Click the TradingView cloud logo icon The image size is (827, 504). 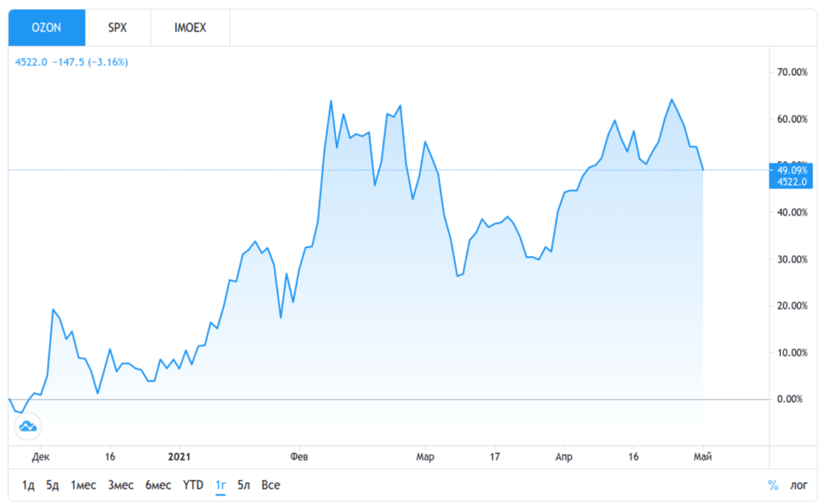27,426
